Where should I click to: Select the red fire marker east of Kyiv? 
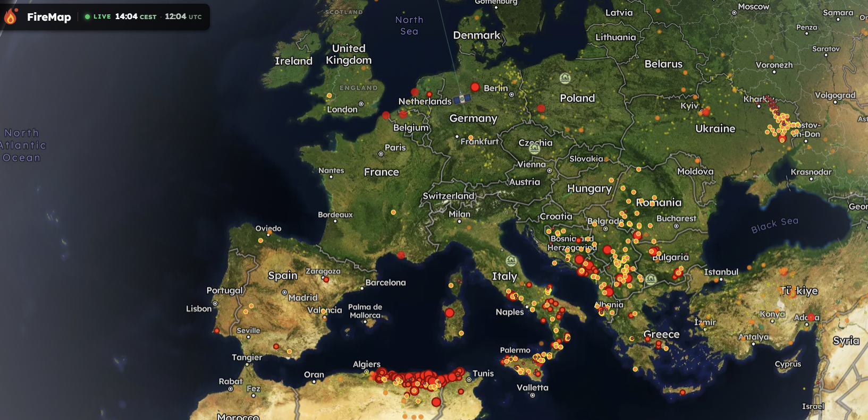click(x=706, y=112)
